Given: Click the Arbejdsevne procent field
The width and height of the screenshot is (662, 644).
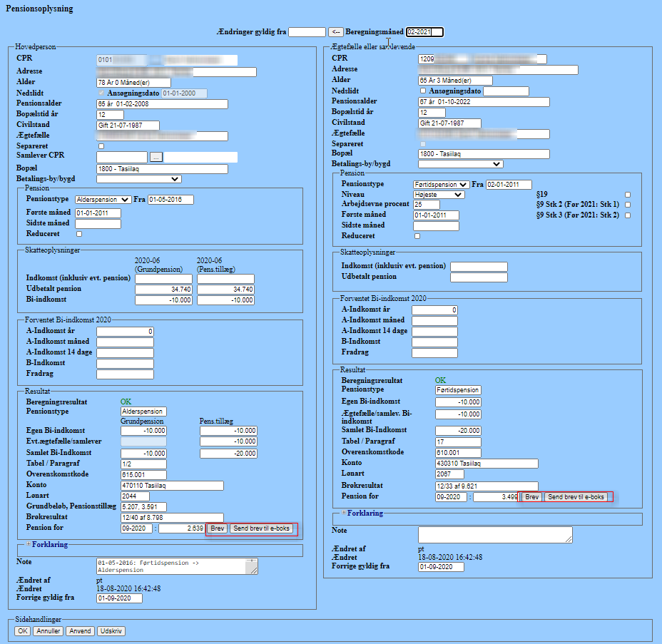Looking at the screenshot, I should [x=427, y=205].
